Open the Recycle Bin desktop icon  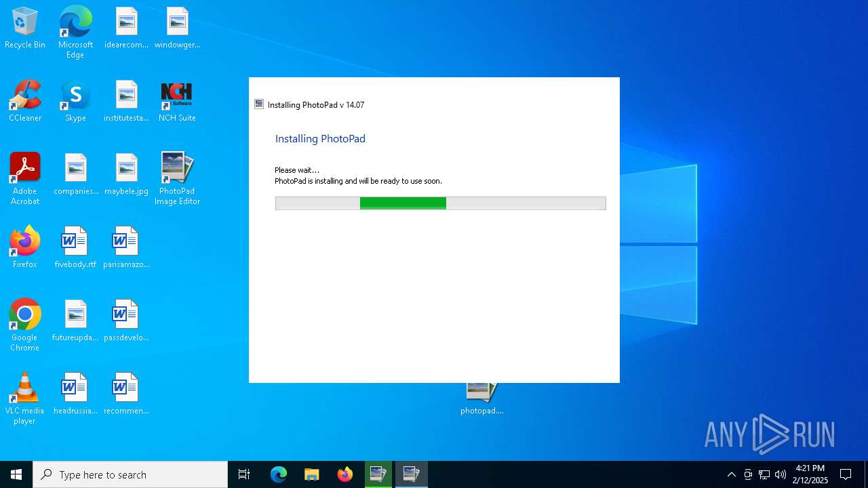point(25,28)
